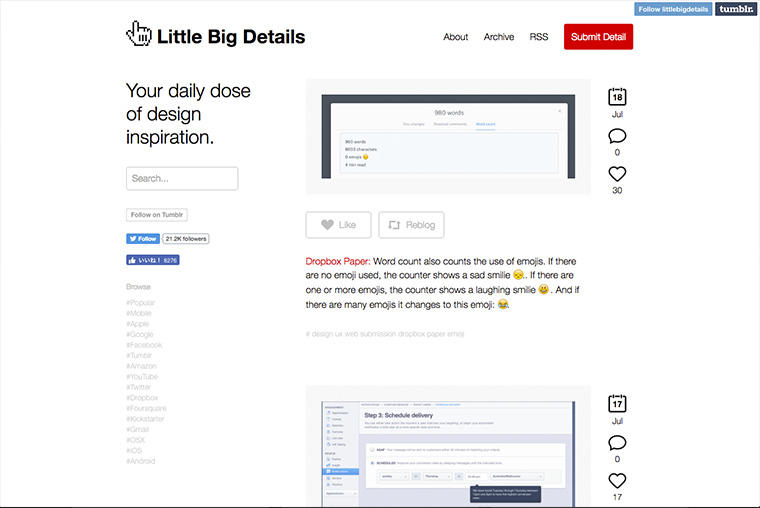
Task: Browse the #Android tag
Action: click(x=141, y=461)
